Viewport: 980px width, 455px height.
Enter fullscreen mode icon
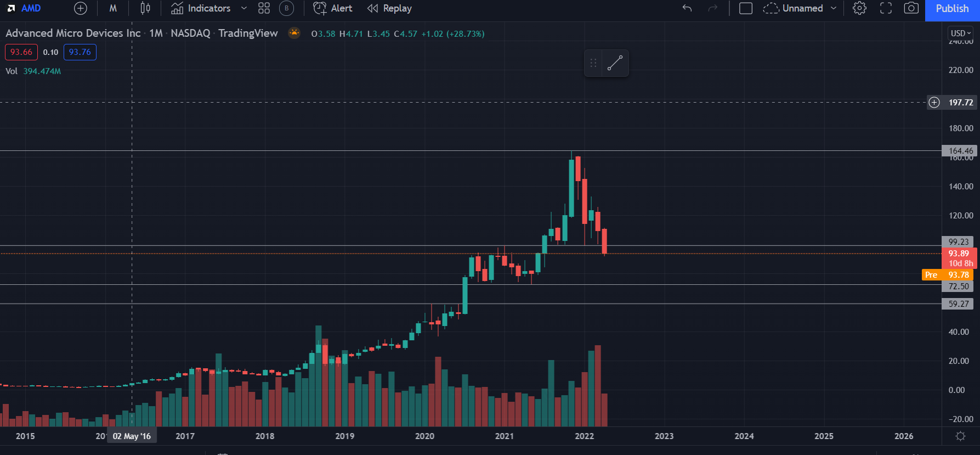point(886,8)
